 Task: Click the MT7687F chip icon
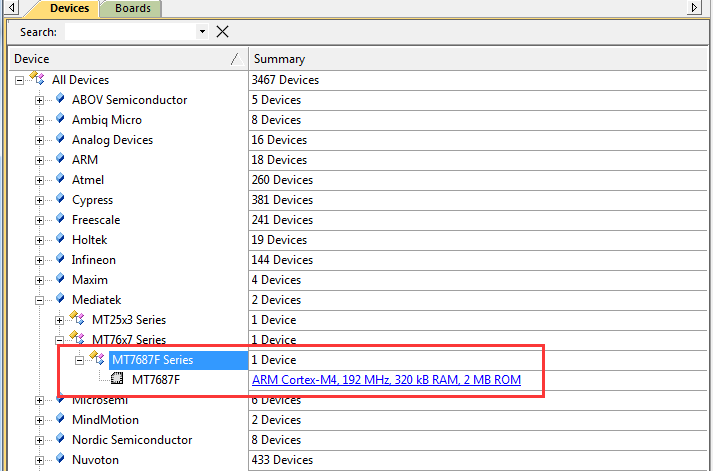point(117,378)
